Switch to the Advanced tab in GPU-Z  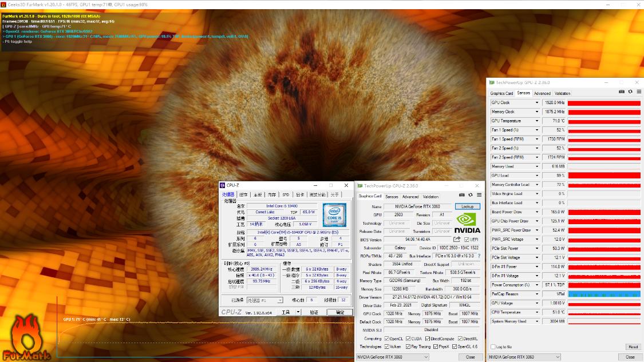(x=410, y=196)
